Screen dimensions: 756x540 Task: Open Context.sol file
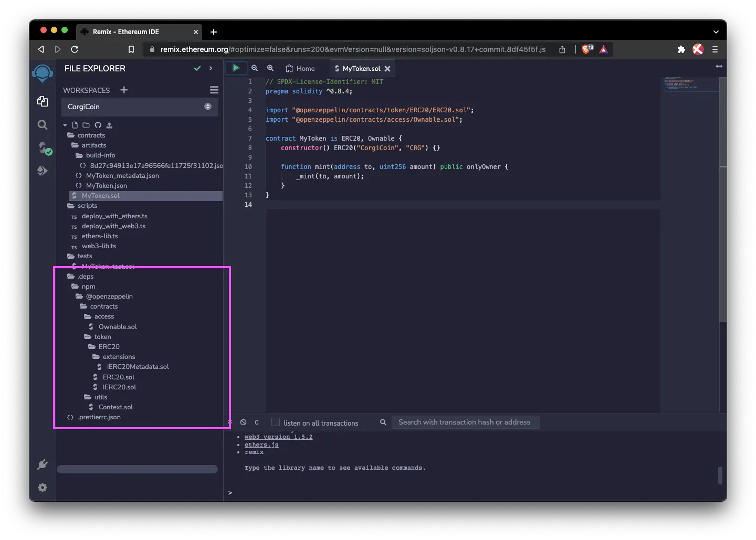coord(110,407)
